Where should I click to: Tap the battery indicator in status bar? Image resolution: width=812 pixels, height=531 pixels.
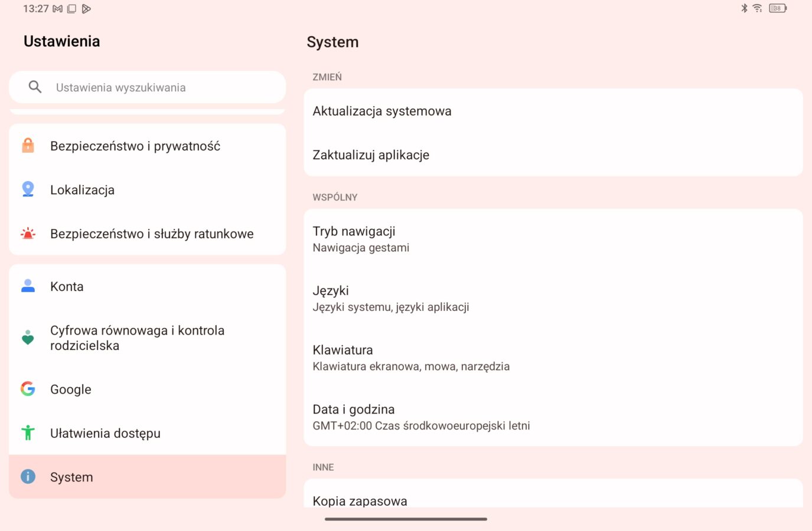coord(778,8)
